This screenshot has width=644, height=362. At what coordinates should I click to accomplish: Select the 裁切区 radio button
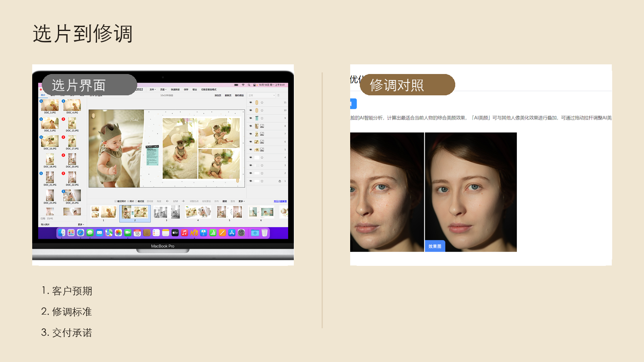pyautogui.click(x=136, y=201)
